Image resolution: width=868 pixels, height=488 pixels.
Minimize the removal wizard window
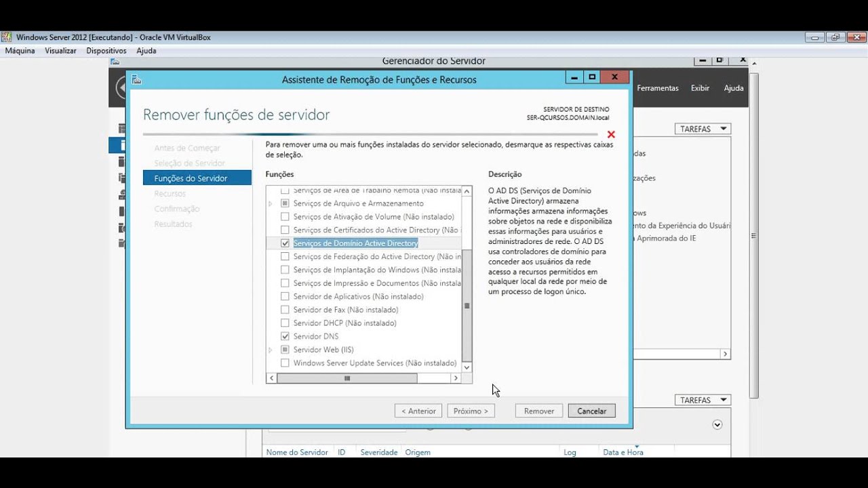[x=574, y=77]
